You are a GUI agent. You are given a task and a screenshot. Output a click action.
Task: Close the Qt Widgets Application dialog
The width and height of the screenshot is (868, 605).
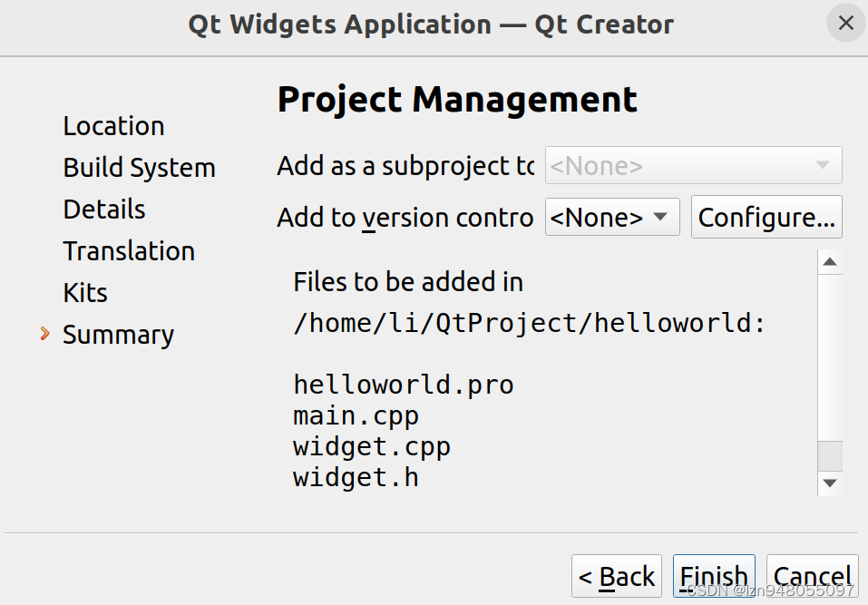click(x=845, y=24)
